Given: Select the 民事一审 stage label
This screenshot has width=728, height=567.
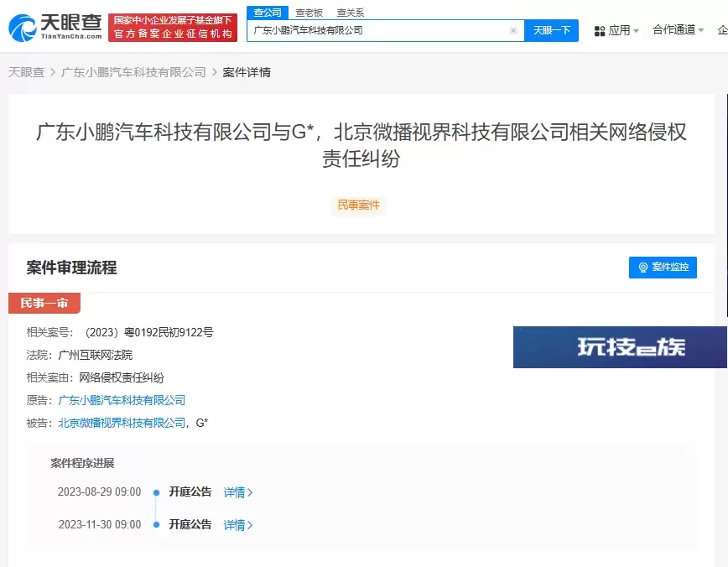Looking at the screenshot, I should [44, 304].
